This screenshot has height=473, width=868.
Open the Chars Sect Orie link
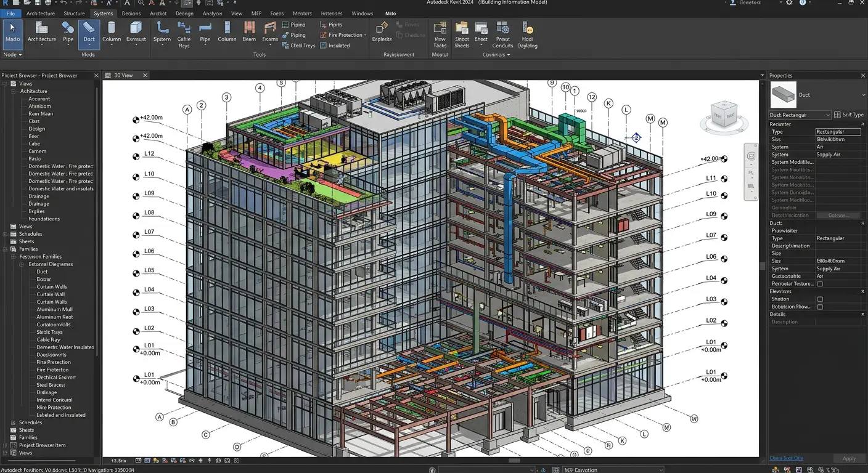tap(786, 458)
